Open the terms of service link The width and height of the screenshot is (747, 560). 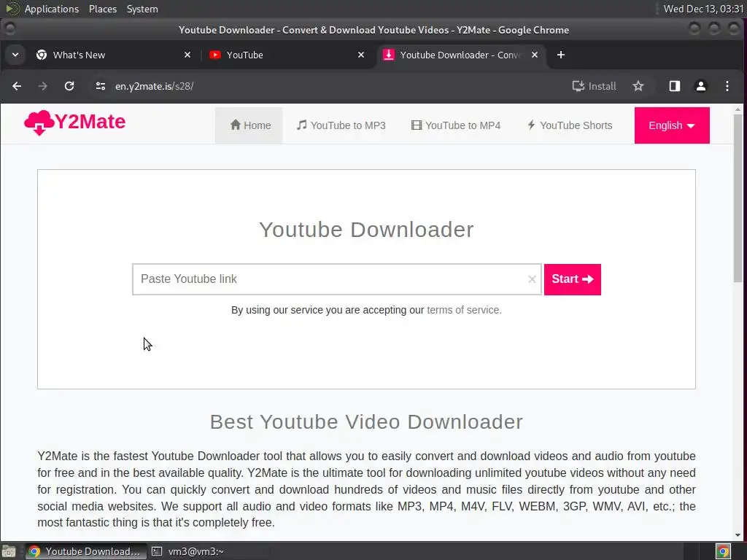click(x=464, y=310)
